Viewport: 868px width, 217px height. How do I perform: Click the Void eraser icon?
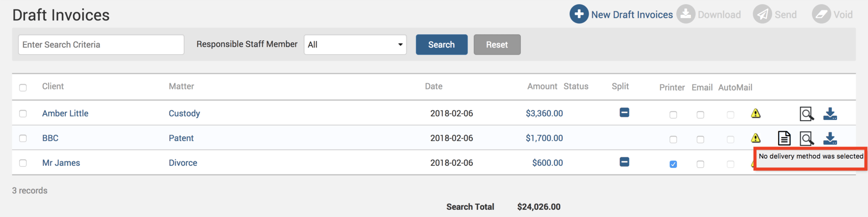tap(821, 14)
